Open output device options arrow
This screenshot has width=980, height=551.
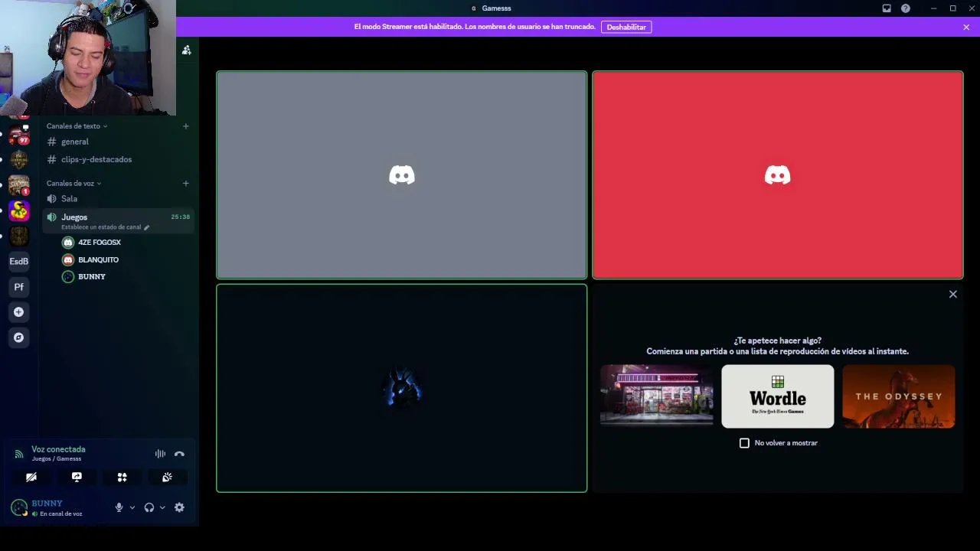pyautogui.click(x=162, y=507)
